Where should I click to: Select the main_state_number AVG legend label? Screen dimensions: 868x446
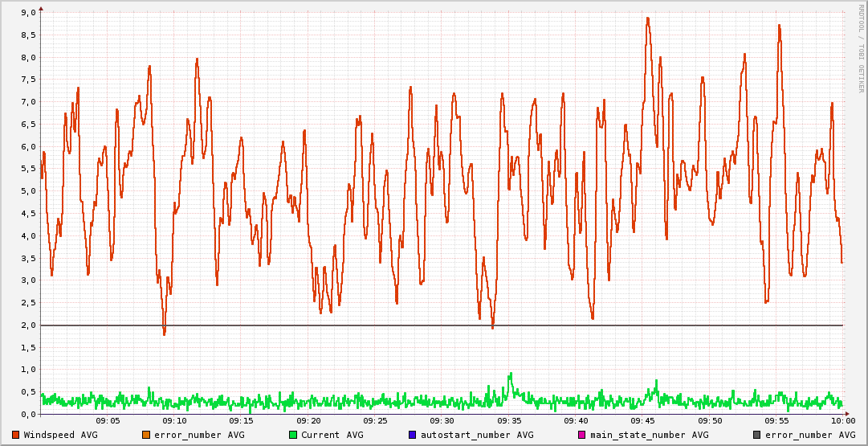650,435
